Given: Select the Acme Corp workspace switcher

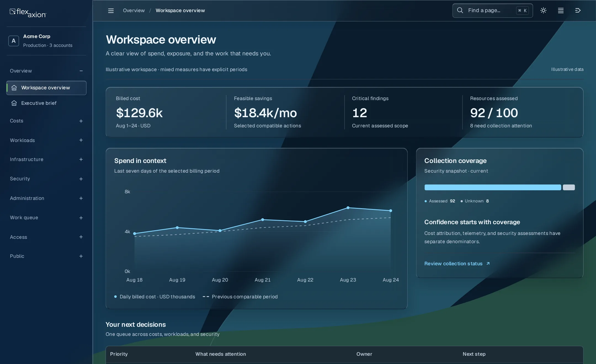Looking at the screenshot, I should point(46,41).
